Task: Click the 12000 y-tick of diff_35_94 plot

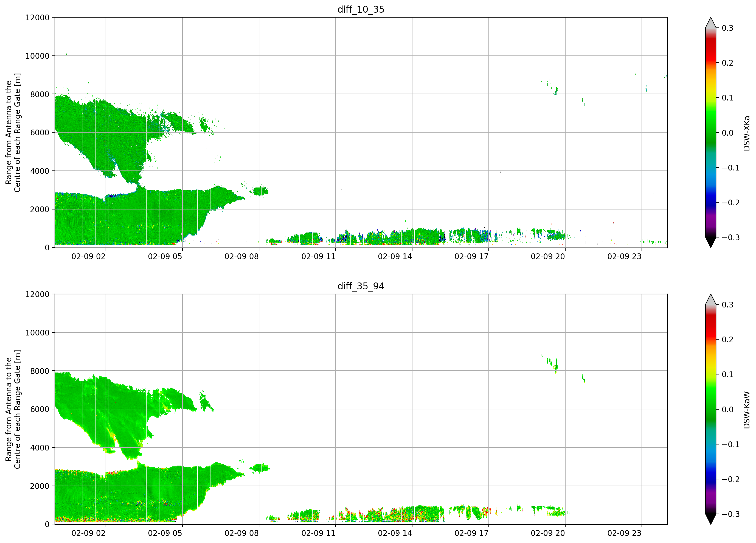Action: pos(37,294)
